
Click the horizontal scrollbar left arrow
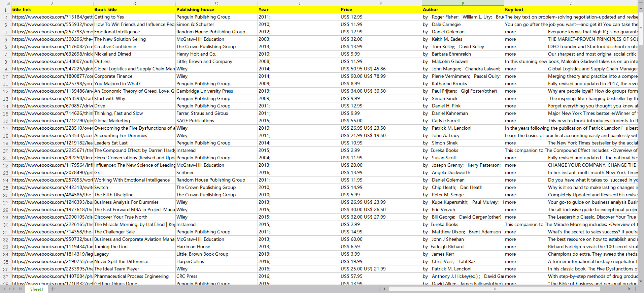(384, 289)
